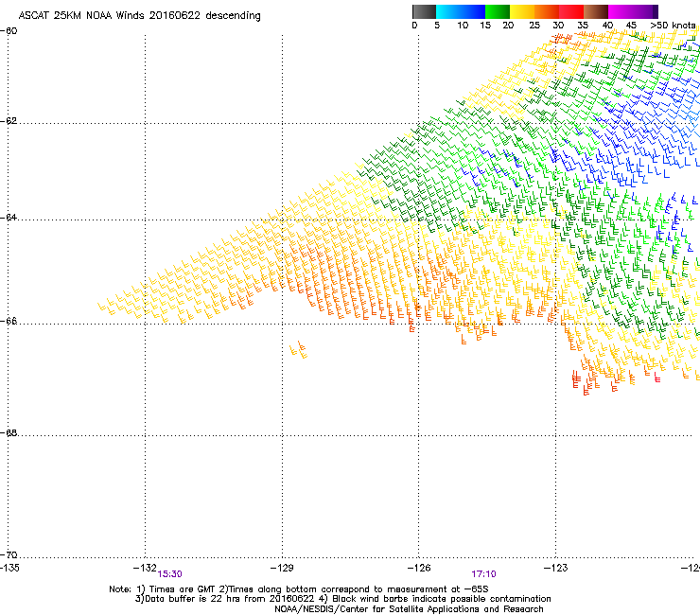Click the green 15-20 knots legend color
Screen dimensions: 700x615
click(498, 11)
